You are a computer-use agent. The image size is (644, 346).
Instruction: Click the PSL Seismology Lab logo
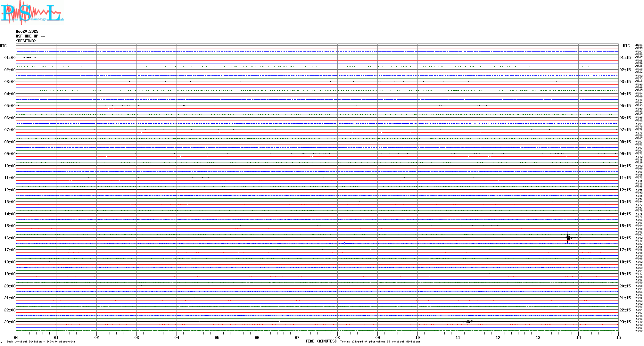[32, 12]
